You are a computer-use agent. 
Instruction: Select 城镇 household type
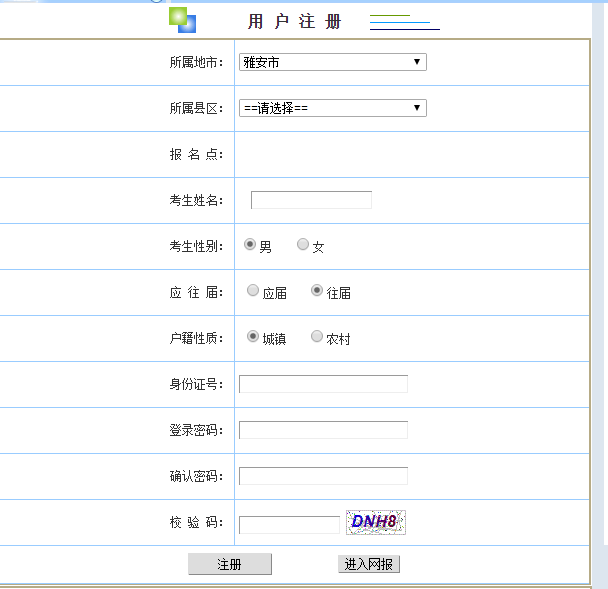coord(253,337)
